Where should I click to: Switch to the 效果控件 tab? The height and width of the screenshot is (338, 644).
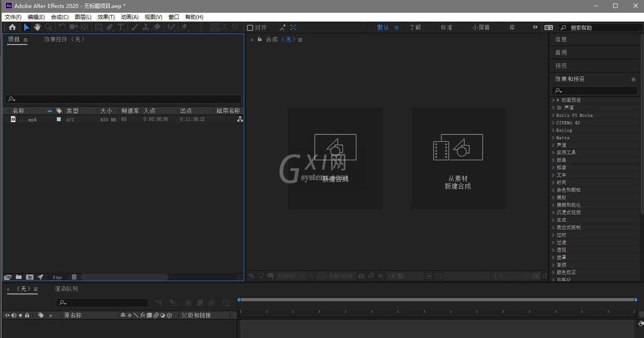coord(64,39)
